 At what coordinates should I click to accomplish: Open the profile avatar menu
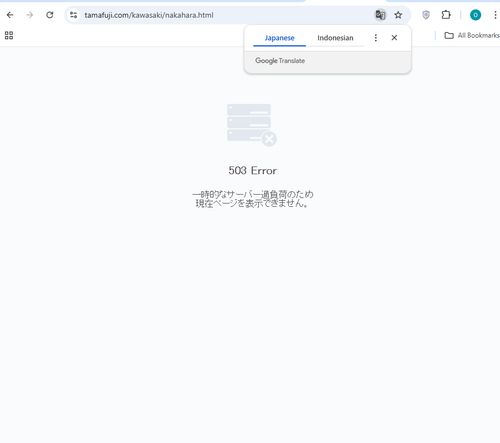(475, 15)
